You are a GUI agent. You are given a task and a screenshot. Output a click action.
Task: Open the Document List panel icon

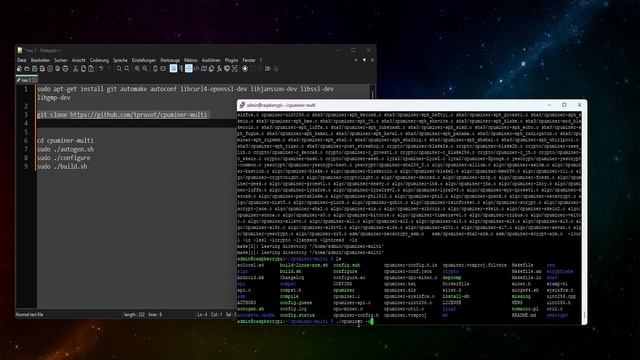click(x=211, y=69)
